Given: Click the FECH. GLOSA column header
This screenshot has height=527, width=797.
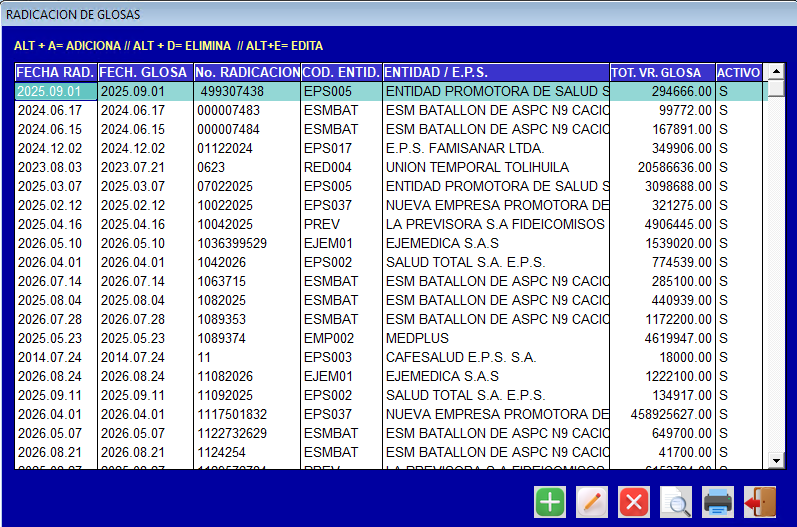Looking at the screenshot, I should [145, 73].
